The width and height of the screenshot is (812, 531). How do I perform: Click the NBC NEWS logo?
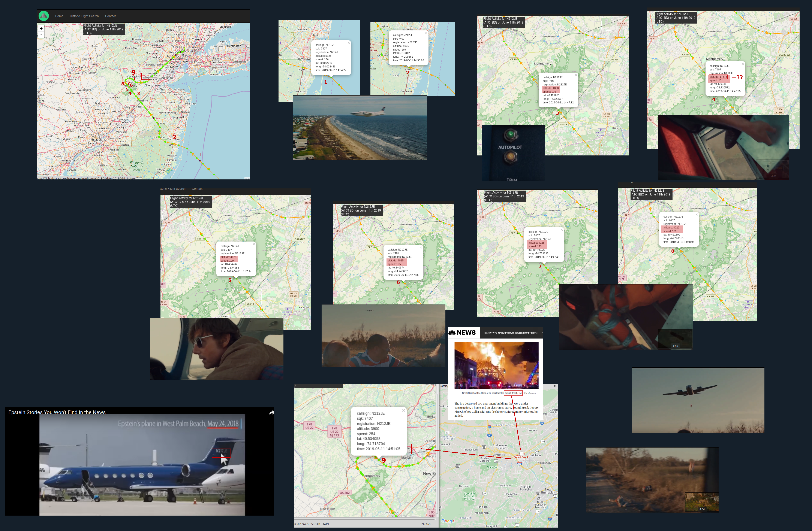[462, 333]
